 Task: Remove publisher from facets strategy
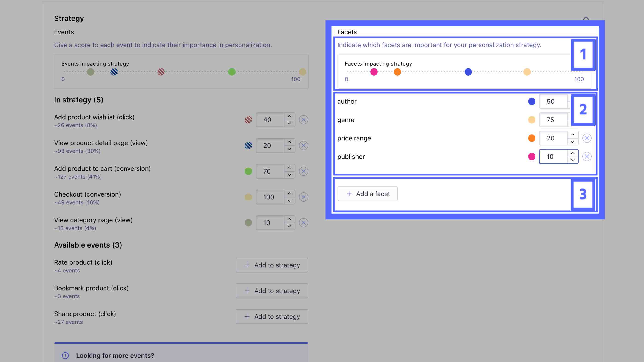(586, 156)
